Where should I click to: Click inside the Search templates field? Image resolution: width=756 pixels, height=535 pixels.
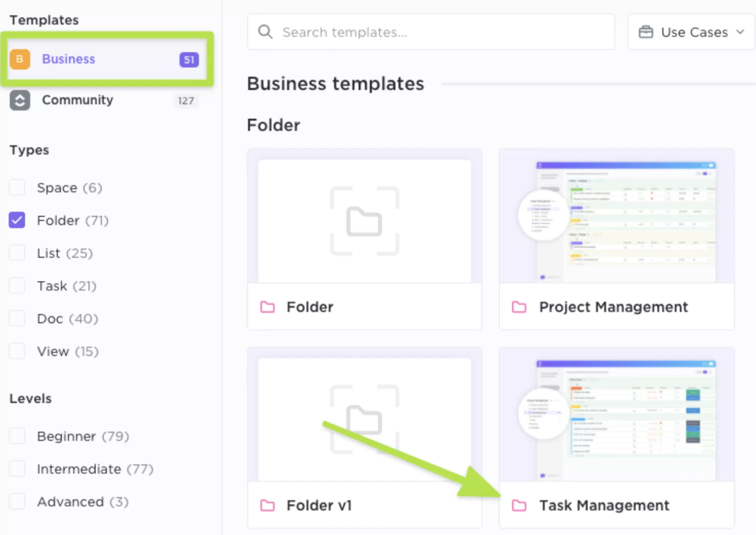(430, 32)
